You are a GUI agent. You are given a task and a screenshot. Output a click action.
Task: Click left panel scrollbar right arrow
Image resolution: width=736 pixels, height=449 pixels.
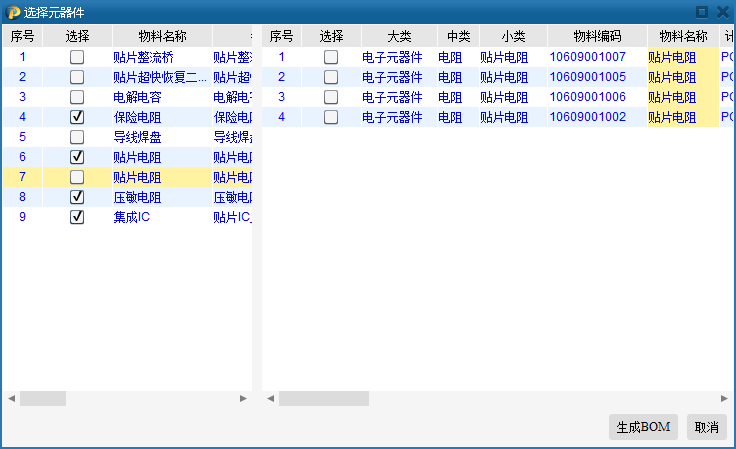(x=243, y=398)
